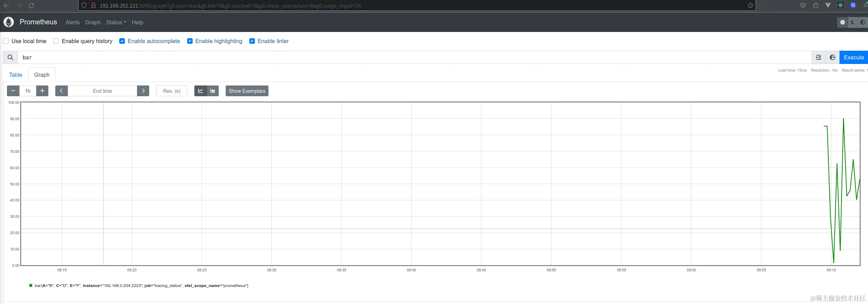
Task: Open the Graph nav item
Action: (x=93, y=22)
